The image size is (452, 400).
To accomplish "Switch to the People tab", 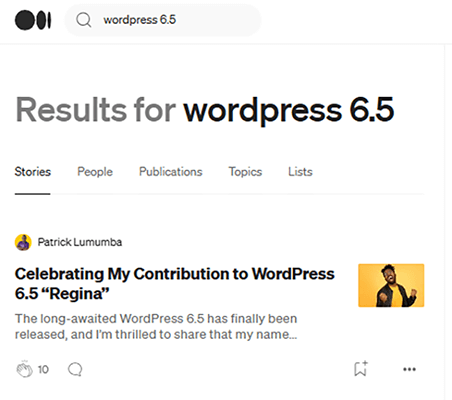I will tap(95, 172).
